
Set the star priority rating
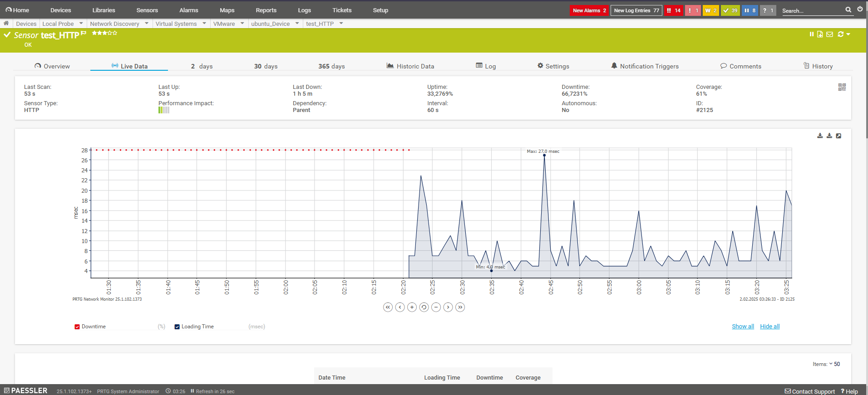coord(104,33)
